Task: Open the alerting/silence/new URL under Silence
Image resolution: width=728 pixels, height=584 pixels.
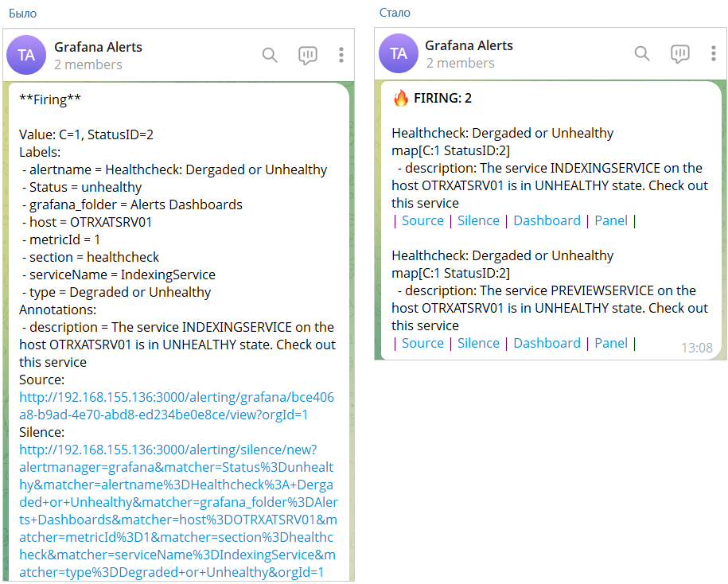Action: (x=178, y=511)
